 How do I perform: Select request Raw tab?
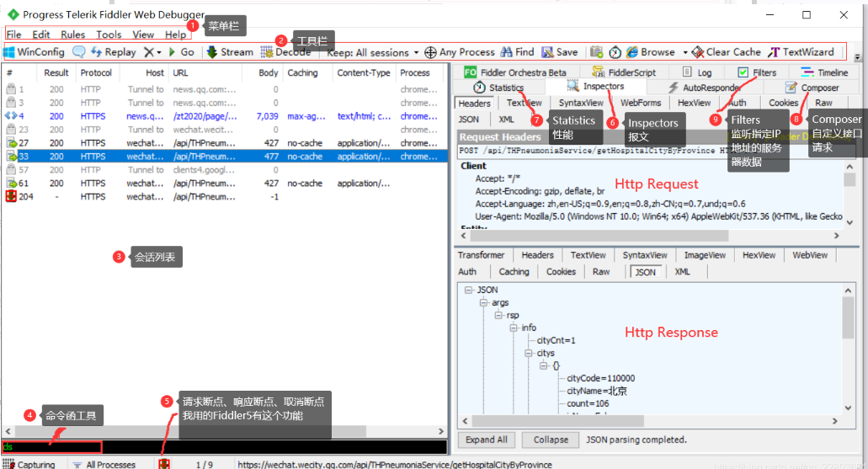pos(823,103)
